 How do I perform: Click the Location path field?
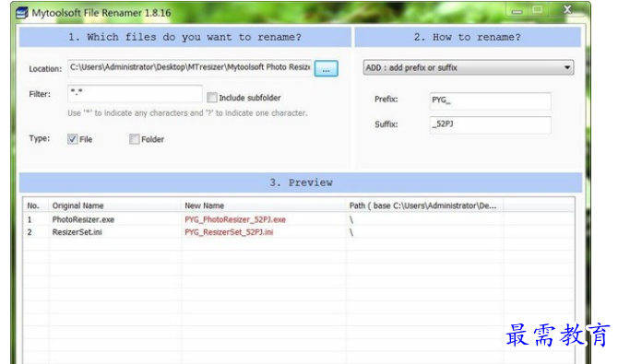190,68
